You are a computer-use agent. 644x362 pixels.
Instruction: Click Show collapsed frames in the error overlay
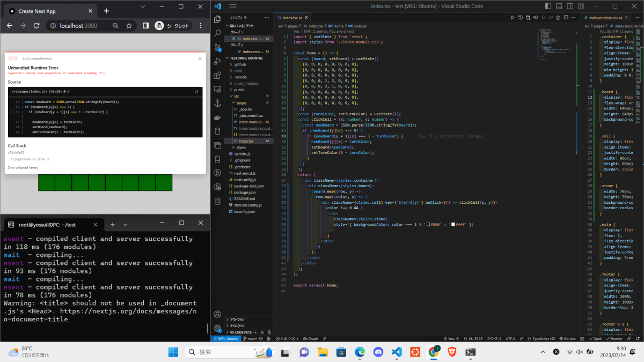tap(23, 167)
